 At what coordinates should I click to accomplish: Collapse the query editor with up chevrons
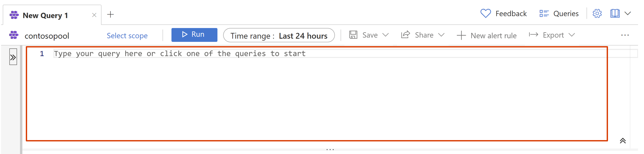pos(623,141)
